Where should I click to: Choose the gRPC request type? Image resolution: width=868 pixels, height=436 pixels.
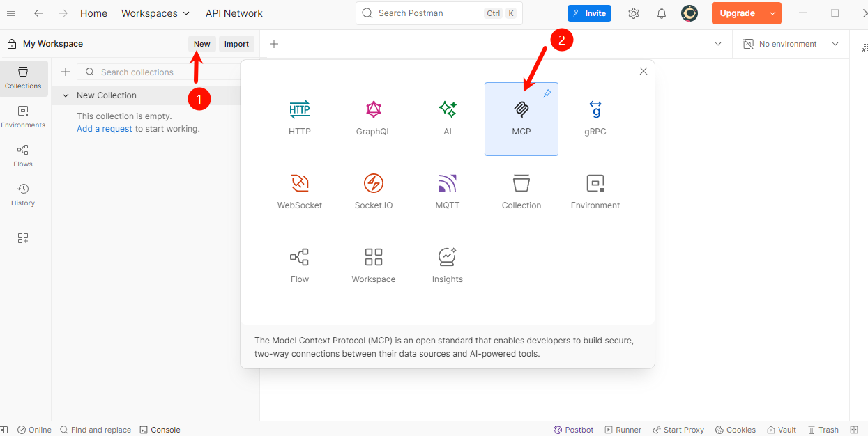point(595,118)
